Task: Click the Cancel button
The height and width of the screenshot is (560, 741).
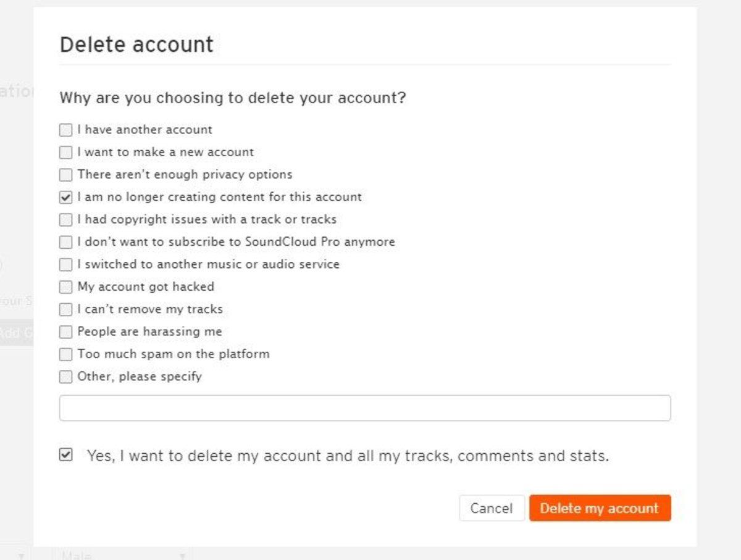Action: (x=492, y=508)
